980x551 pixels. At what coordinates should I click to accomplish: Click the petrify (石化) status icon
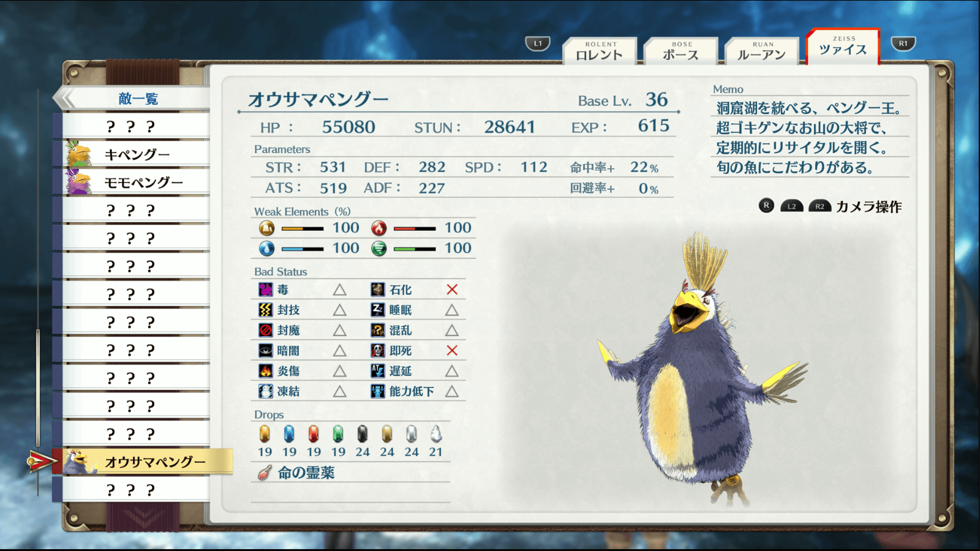[x=378, y=290]
